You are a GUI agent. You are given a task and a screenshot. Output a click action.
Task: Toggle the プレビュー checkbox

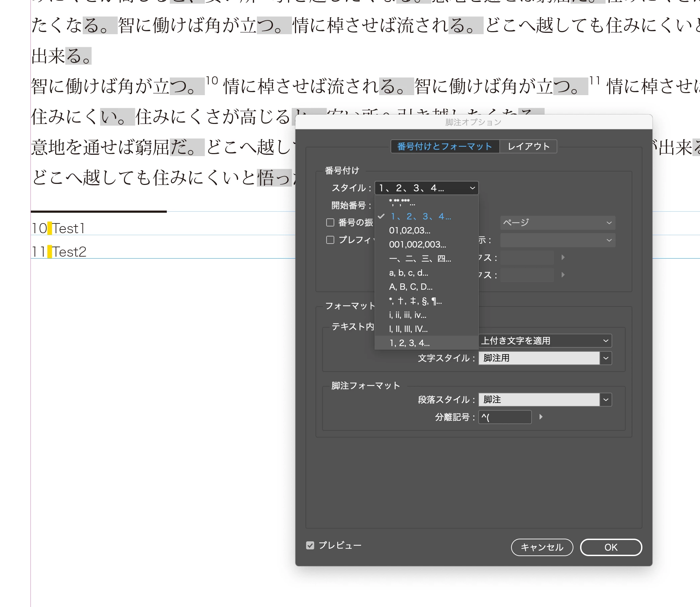(310, 545)
